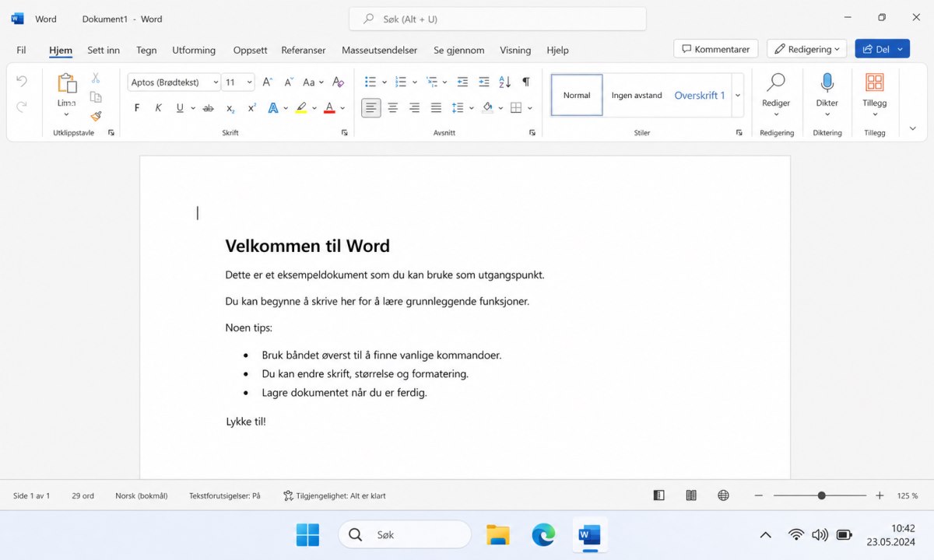Screen dimensions: 934x560
Task: Toggle Tekstforutsigelser: På in status bar
Action: (225, 495)
